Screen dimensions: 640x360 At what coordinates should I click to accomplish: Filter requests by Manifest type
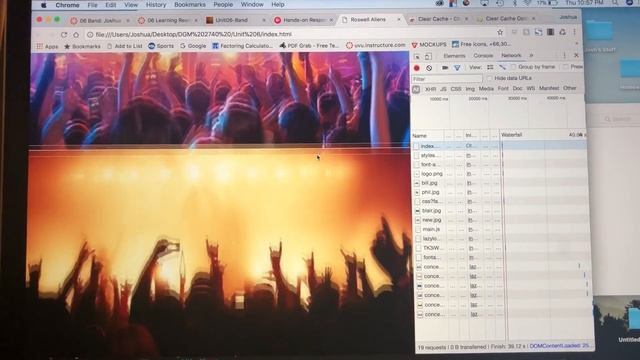[549, 88]
